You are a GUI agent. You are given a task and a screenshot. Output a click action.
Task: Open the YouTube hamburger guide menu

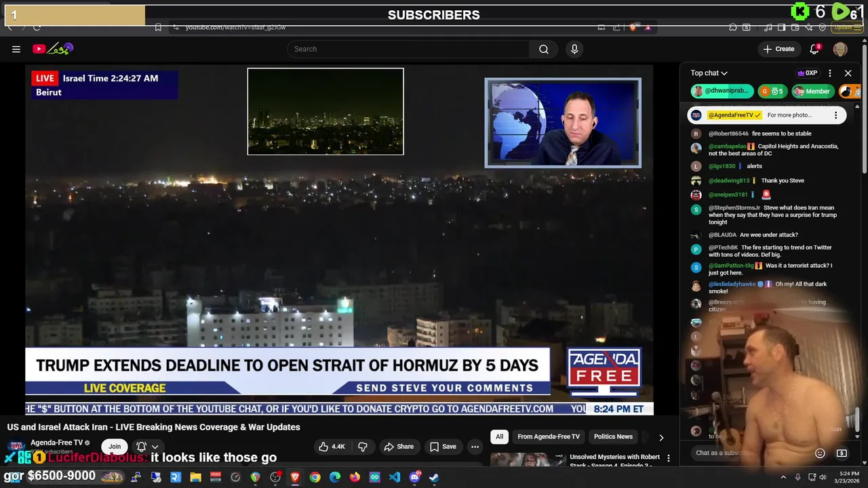coord(16,49)
